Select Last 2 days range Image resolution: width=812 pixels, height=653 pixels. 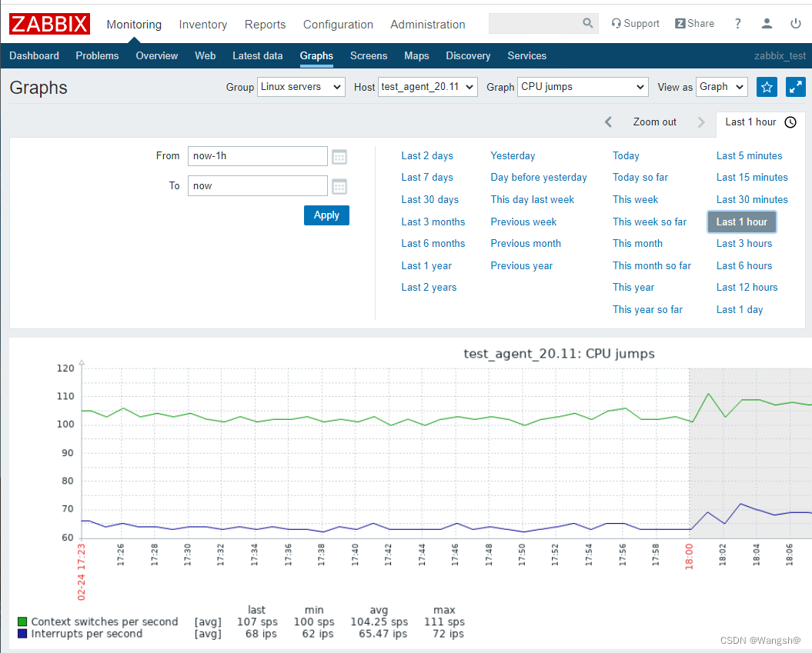[427, 155]
